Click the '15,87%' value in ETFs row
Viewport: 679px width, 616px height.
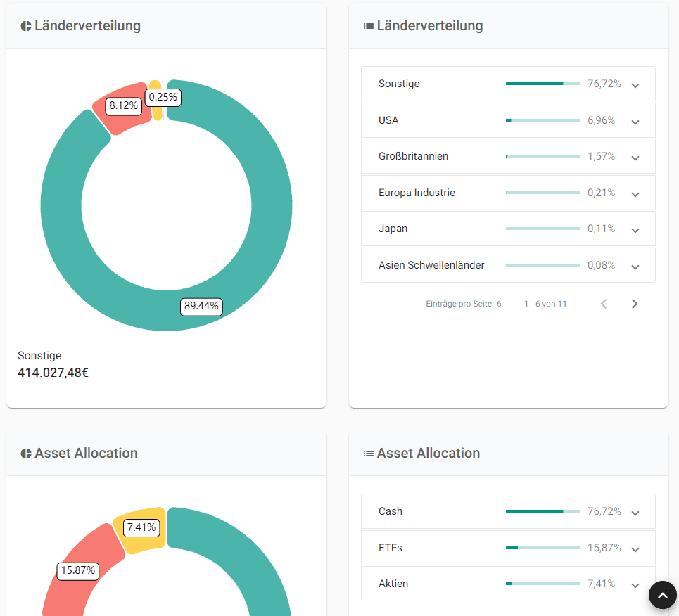click(604, 548)
